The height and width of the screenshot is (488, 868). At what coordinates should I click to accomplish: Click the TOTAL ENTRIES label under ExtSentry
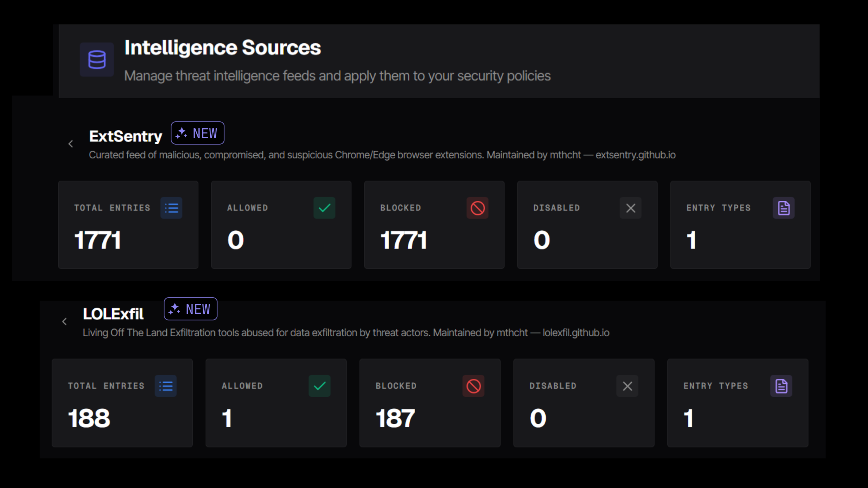tap(112, 208)
